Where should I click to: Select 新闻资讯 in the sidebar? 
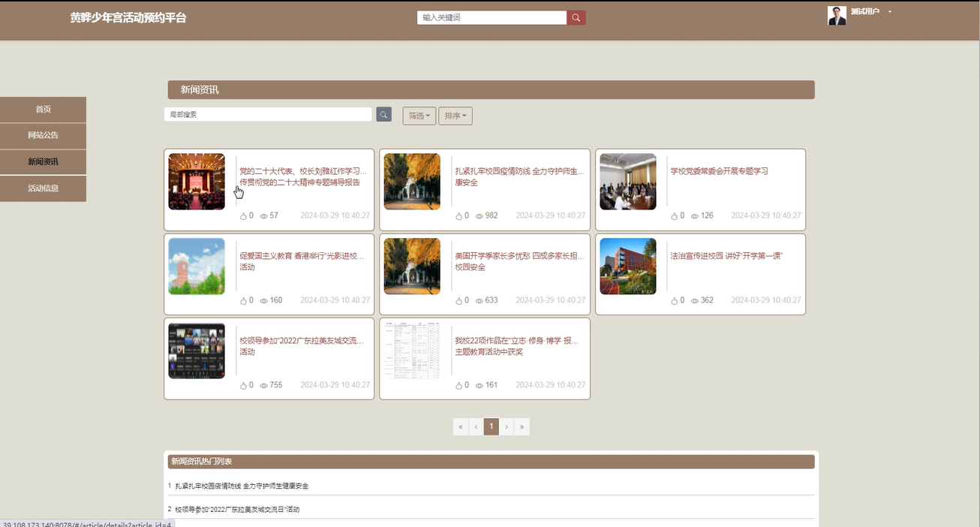point(43,162)
